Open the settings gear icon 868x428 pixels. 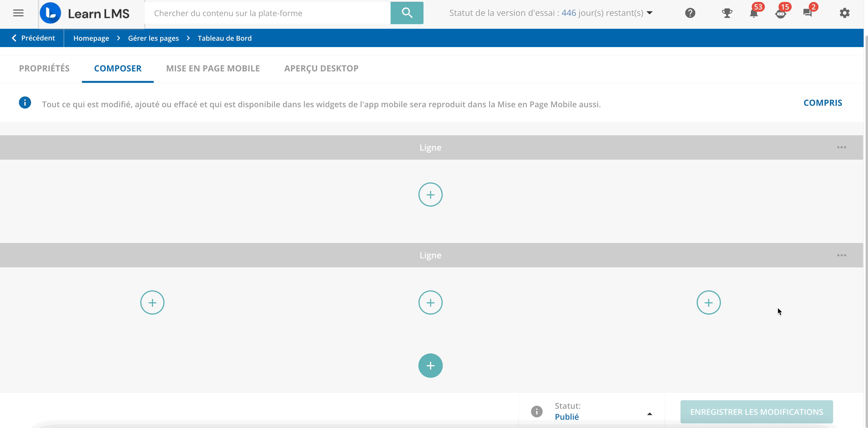(844, 13)
